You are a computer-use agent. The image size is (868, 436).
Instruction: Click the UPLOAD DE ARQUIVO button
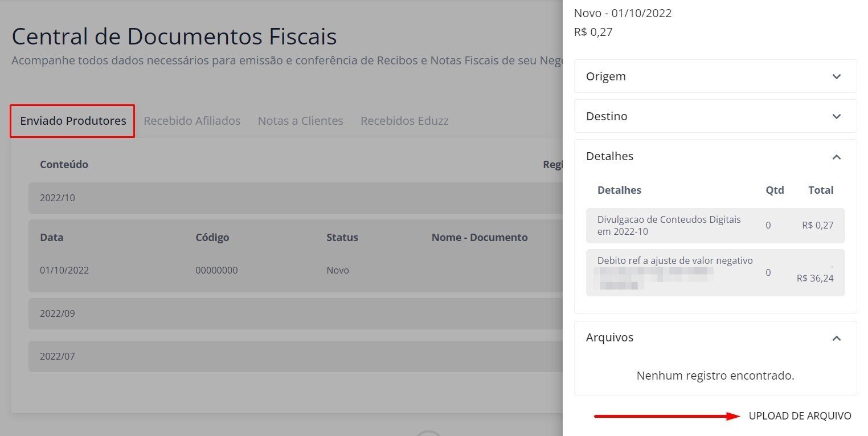click(x=800, y=416)
